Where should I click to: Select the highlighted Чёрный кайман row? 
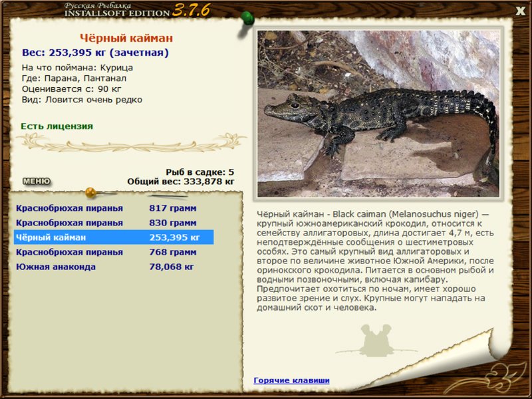[114, 237]
